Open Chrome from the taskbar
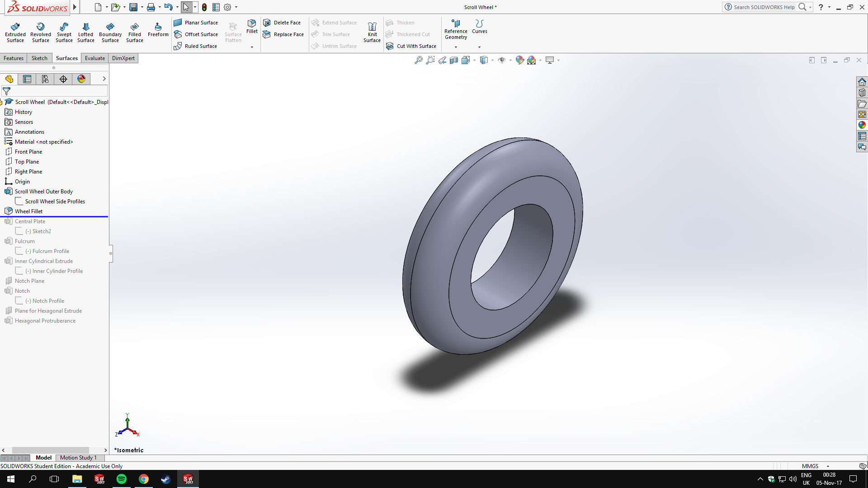This screenshot has height=488, width=868. 144,479
